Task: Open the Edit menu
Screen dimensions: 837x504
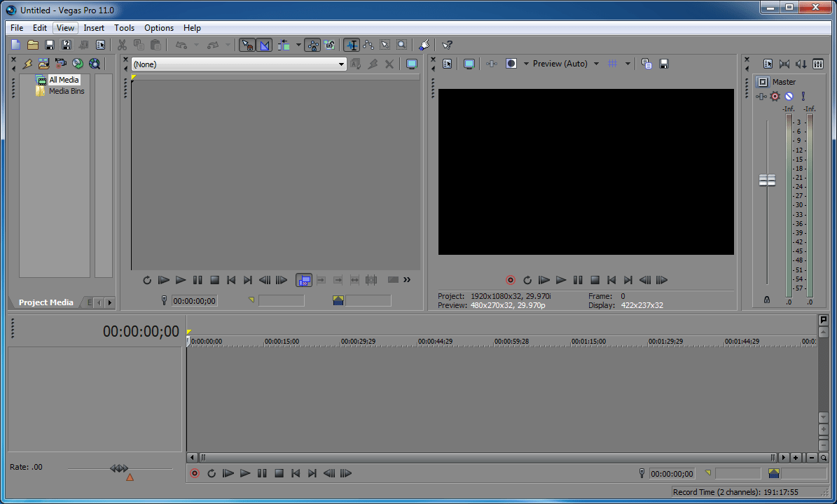Action: (x=40, y=28)
